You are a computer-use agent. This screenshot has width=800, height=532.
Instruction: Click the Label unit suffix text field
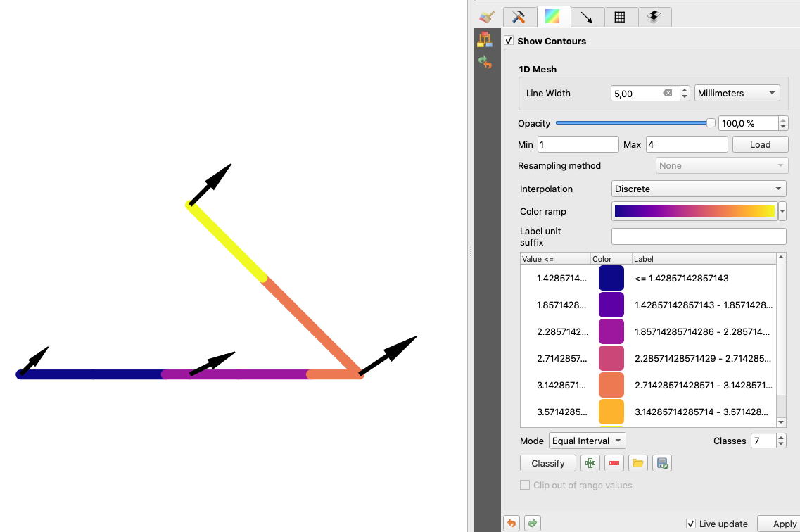tap(698, 236)
